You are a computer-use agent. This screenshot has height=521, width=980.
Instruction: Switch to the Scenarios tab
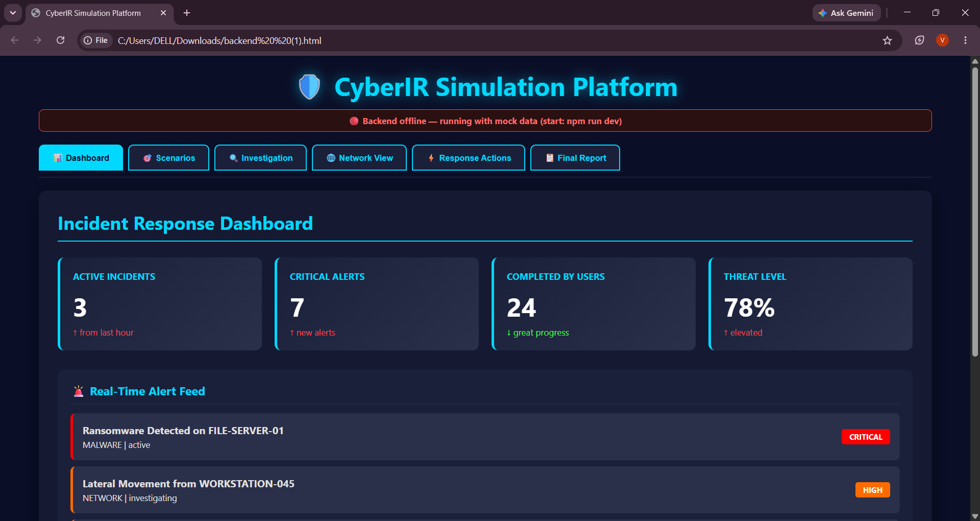[168, 158]
